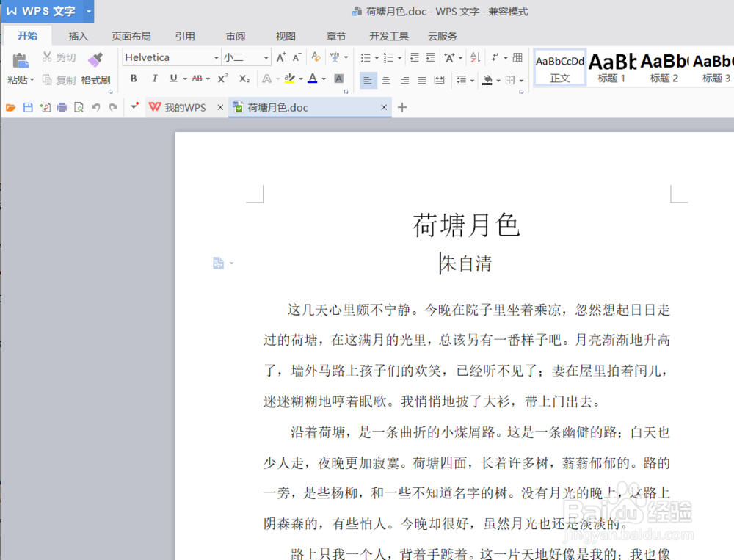Expand the font color dropdown arrow
The height and width of the screenshot is (560, 734).
(324, 79)
